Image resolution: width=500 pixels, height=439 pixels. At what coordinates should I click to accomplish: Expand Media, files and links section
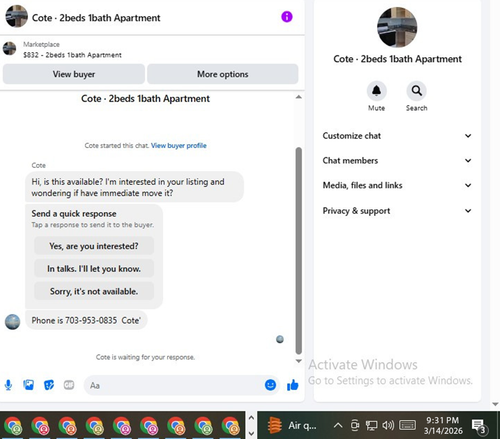point(397,185)
